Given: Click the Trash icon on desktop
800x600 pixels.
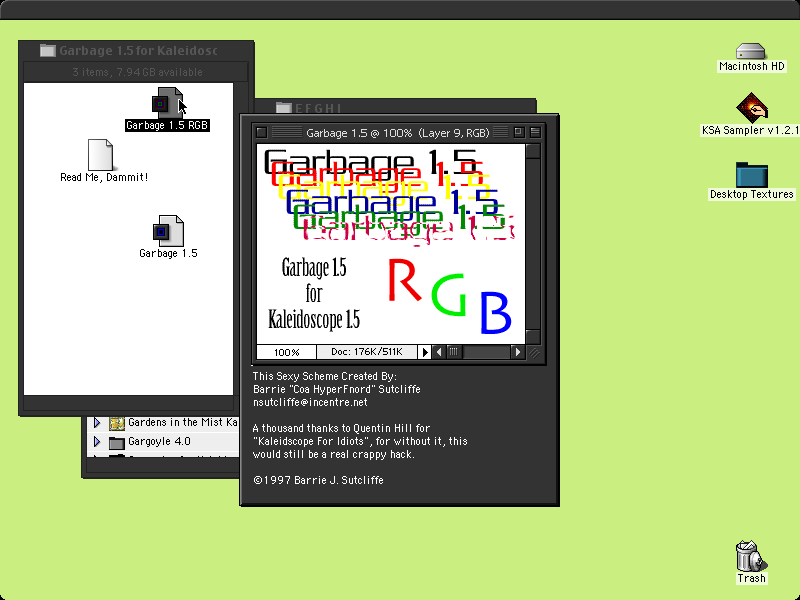Looking at the screenshot, I should click(x=751, y=556).
